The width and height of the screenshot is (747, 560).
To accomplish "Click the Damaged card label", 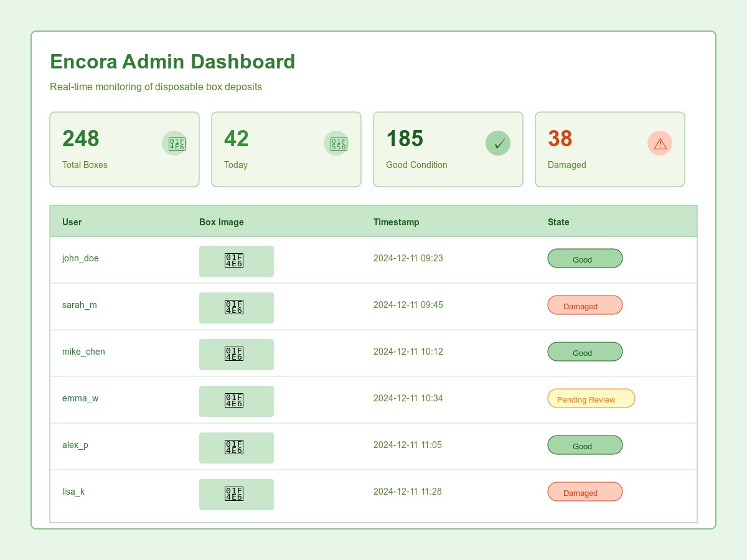I will coord(567,165).
